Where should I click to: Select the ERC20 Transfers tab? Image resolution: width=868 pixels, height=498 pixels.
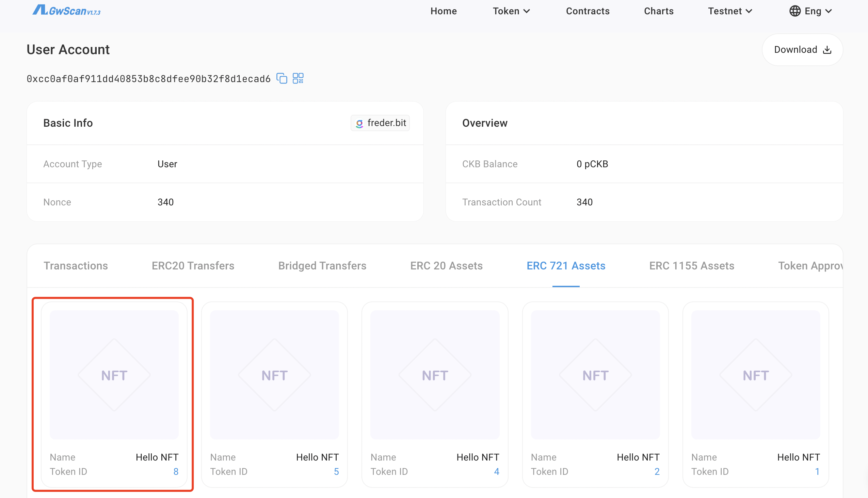[192, 265]
